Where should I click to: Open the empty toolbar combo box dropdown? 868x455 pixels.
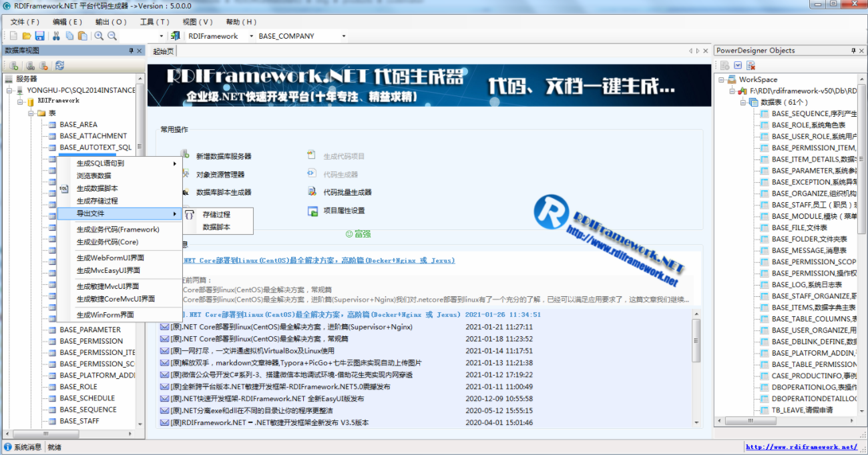point(162,36)
